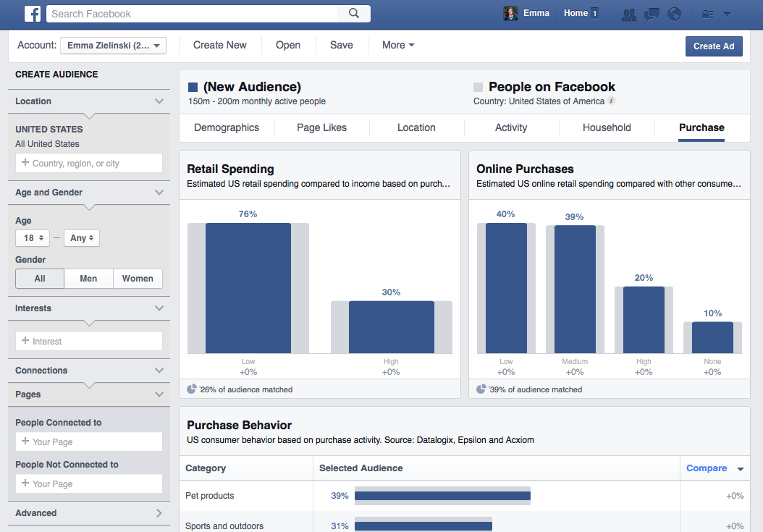This screenshot has height=532, width=763.
Task: Click the Interest input field
Action: click(89, 341)
